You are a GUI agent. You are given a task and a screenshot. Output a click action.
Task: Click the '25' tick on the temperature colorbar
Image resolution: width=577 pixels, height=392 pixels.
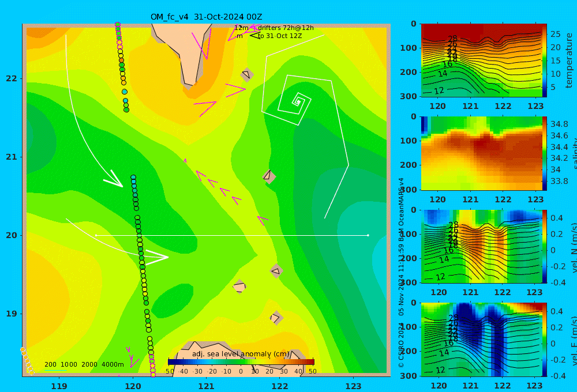555,34
